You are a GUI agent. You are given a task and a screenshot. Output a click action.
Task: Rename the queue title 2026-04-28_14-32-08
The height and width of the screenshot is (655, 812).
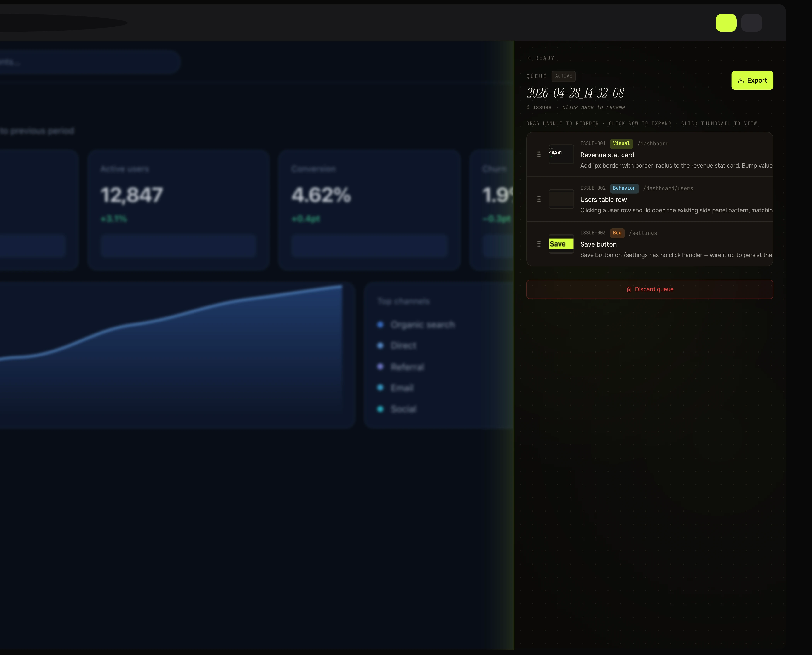coord(575,93)
